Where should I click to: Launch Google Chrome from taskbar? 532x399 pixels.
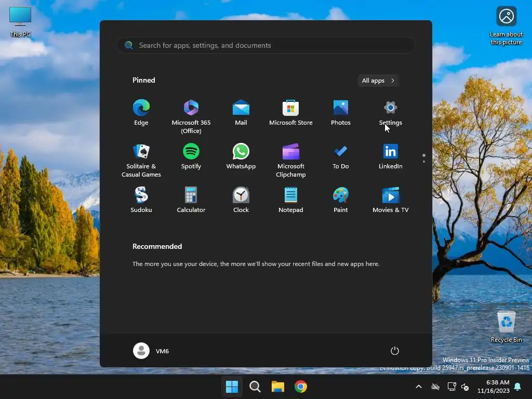[x=301, y=387]
